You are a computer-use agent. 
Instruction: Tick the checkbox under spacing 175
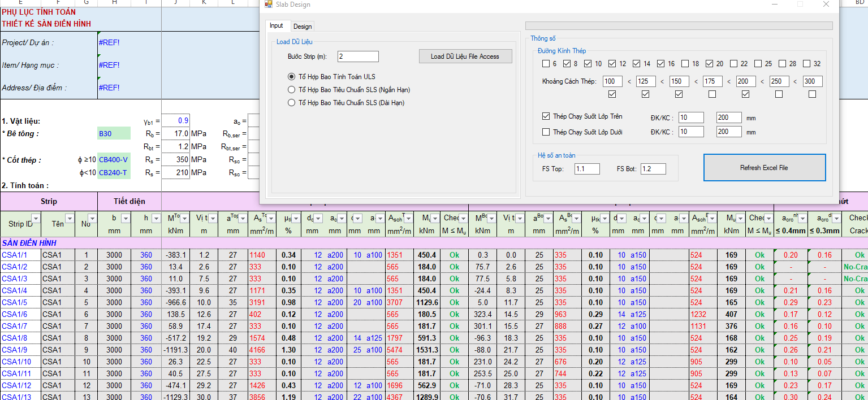click(712, 94)
